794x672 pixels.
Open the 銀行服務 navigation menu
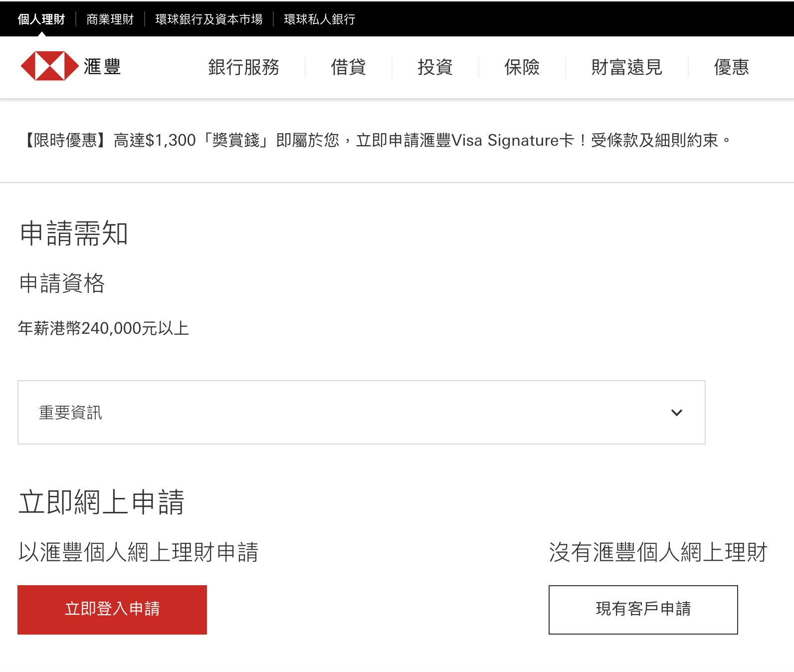pyautogui.click(x=243, y=67)
